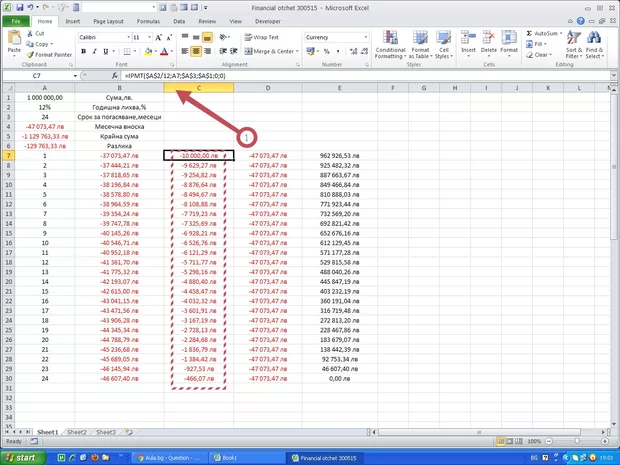Activate the Format Painter brush
The image size is (620, 465).
(30, 54)
